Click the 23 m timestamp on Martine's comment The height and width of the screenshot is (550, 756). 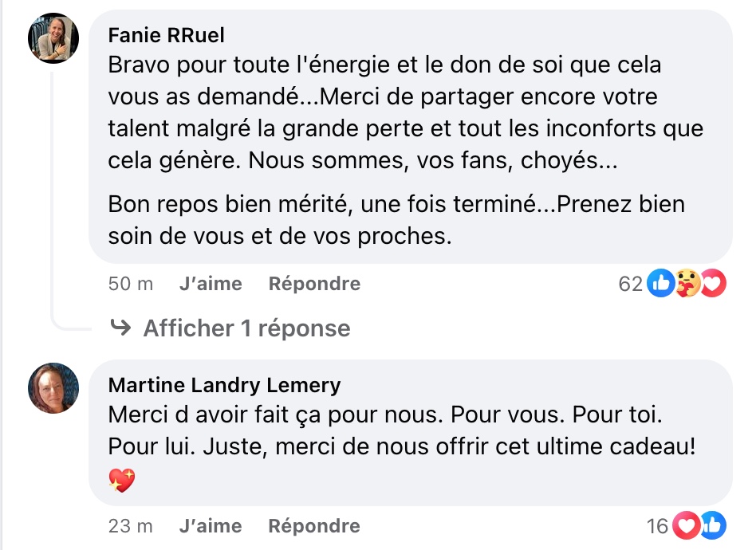(x=131, y=526)
